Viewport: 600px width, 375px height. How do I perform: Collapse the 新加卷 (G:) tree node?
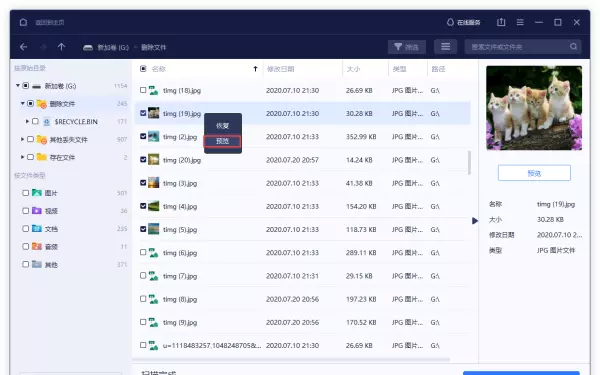[x=18, y=85]
